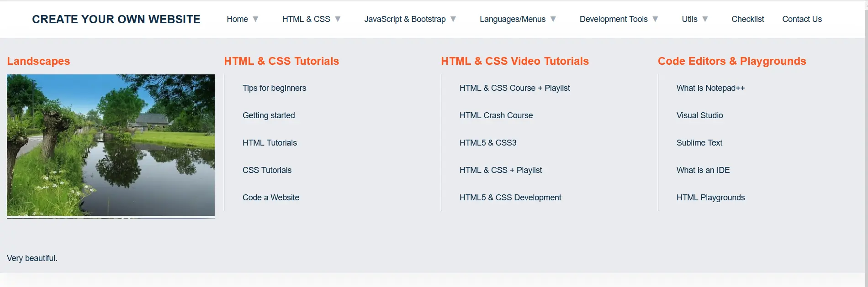Open What is Notepad++ link
The width and height of the screenshot is (868, 287).
click(x=710, y=88)
